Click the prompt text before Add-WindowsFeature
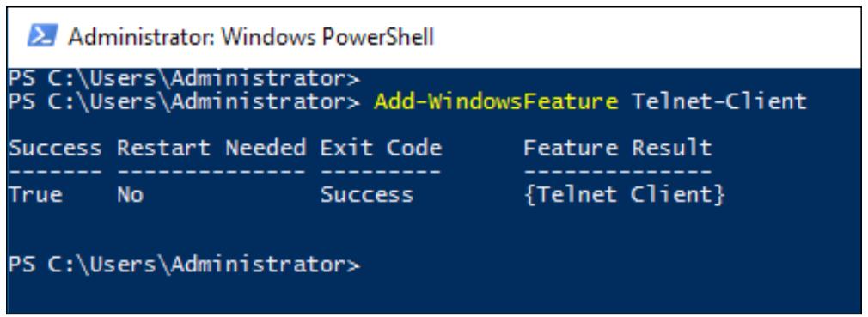The height and width of the screenshot is (317, 868). tap(184, 101)
